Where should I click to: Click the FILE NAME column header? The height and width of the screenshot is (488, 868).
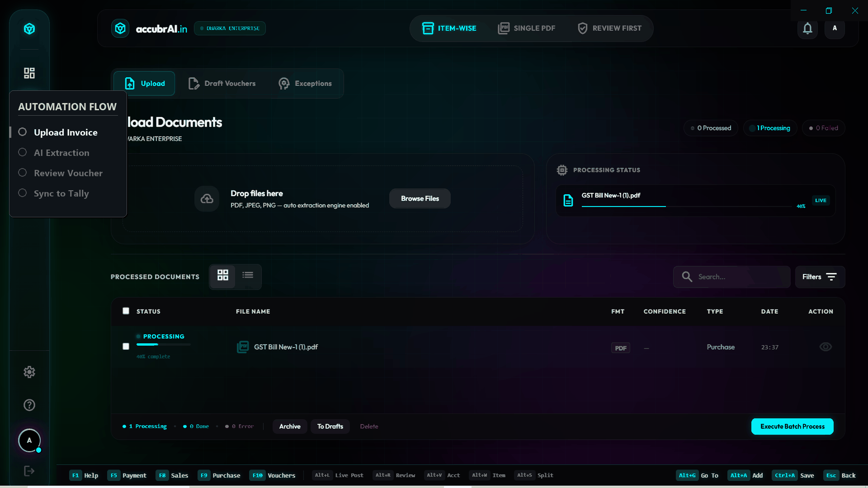tap(253, 311)
